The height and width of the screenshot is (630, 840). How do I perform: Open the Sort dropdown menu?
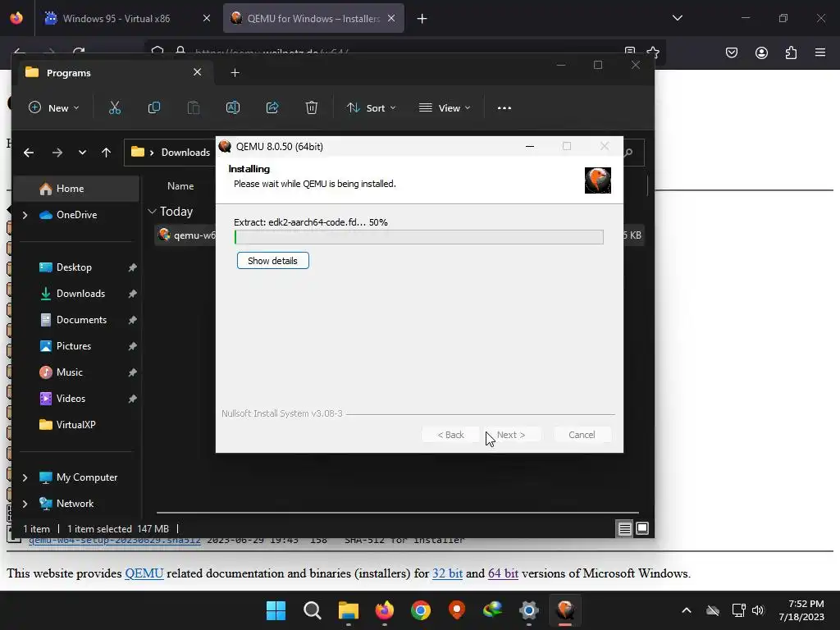click(372, 107)
